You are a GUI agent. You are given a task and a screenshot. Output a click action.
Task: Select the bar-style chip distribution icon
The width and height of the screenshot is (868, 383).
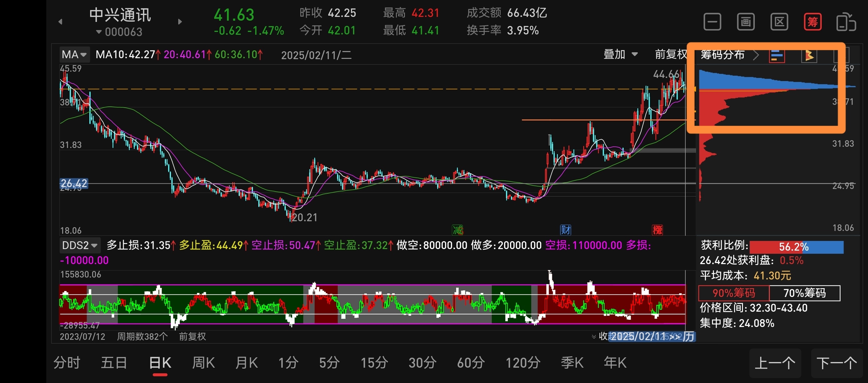777,55
